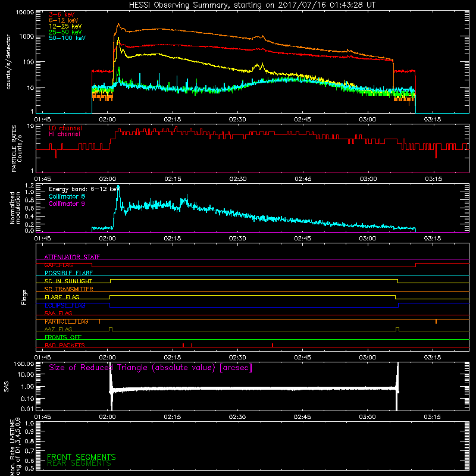Image resolution: width=476 pixels, height=476 pixels.
Task: Select the 3-6 keV legend label
Action: [62, 14]
